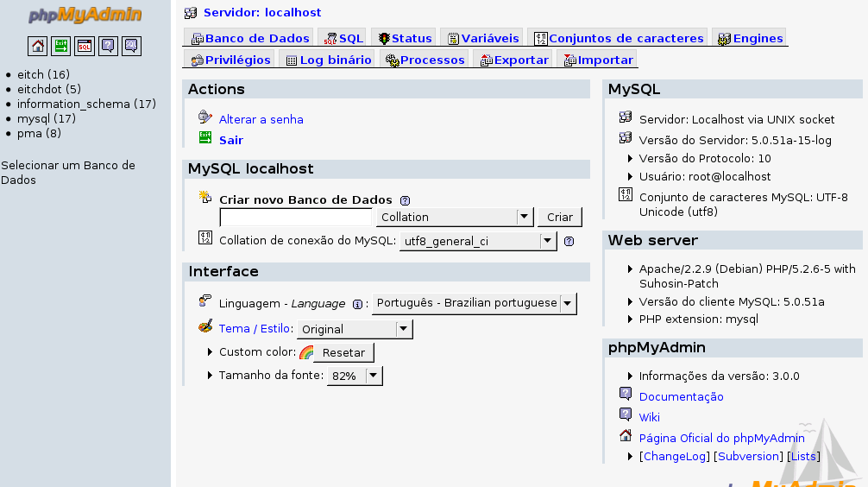Open Página Oficial do phpMyAdmin link
This screenshot has width=868, height=487.
click(722, 439)
